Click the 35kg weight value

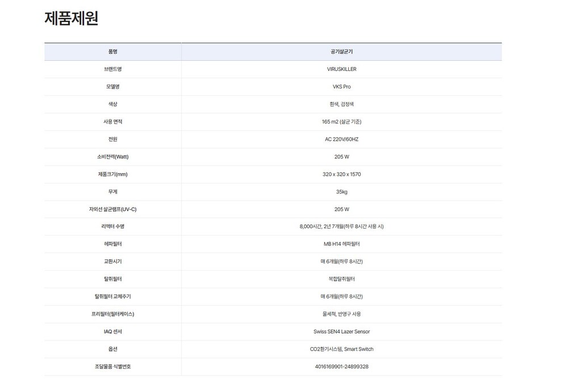pos(341,192)
